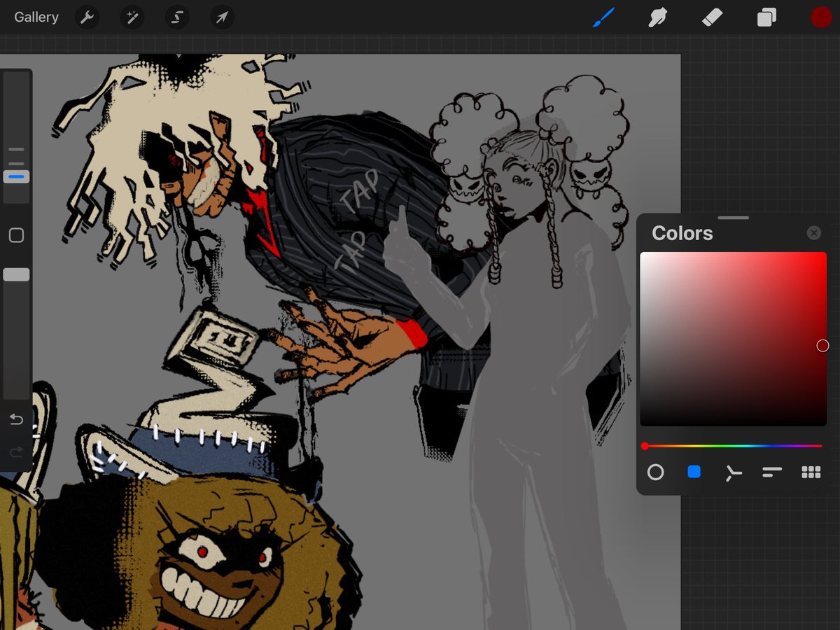
Task: Select the Eraser tool
Action: coord(712,17)
